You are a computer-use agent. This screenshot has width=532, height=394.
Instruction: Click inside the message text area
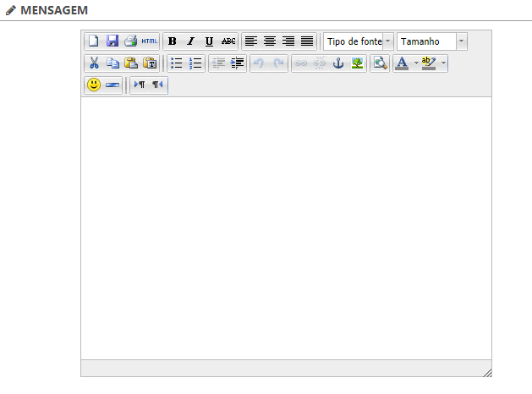click(x=286, y=228)
